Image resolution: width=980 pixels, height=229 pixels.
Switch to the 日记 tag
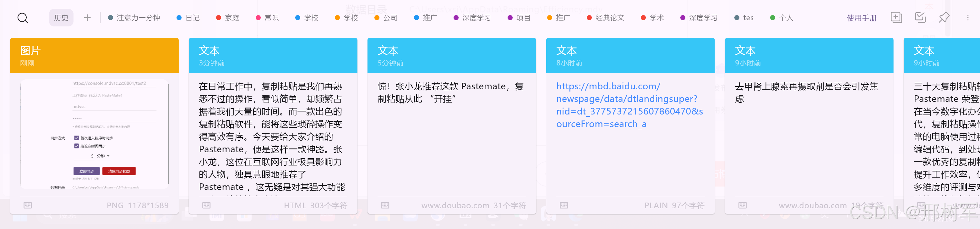point(188,18)
